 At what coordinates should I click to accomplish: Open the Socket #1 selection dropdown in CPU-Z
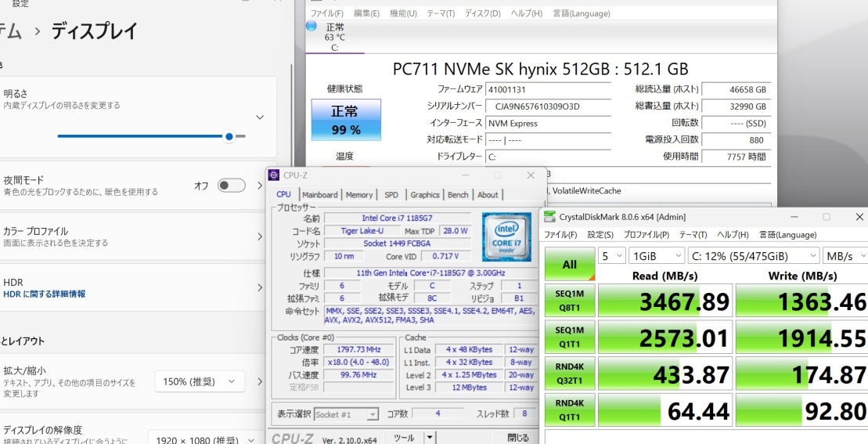click(x=347, y=413)
